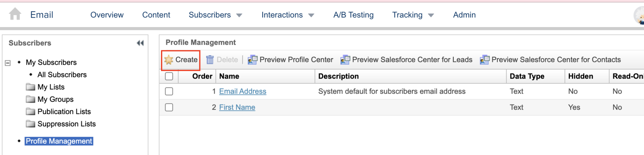
Task: Click the Preview Profile Center icon
Action: tap(253, 60)
